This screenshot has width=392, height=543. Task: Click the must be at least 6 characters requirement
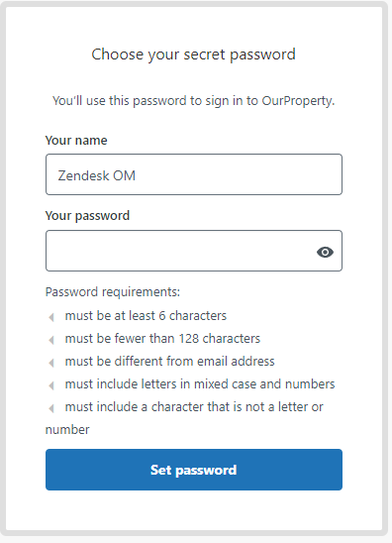[146, 315]
